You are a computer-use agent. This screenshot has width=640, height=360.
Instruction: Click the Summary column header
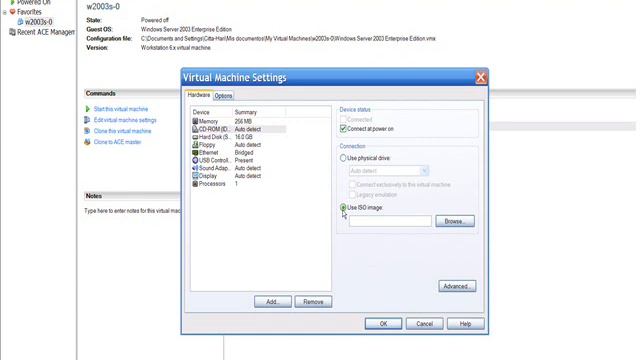pyautogui.click(x=259, y=112)
